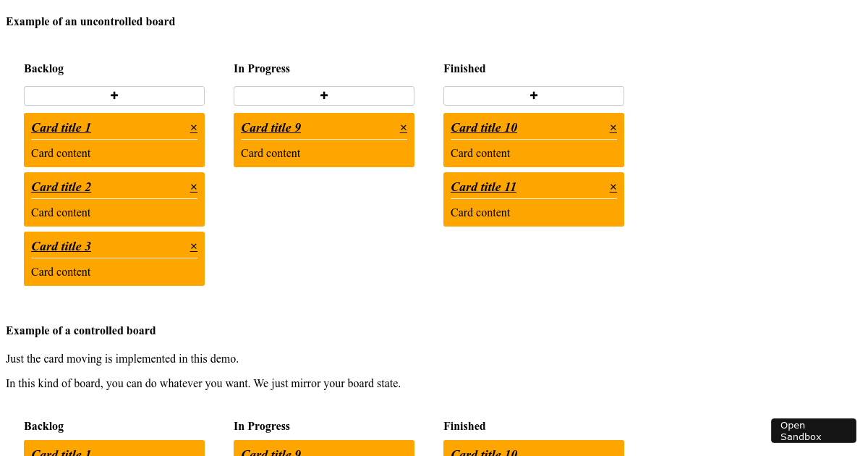Click the × icon on Card title 1
868x456 pixels.
click(x=193, y=127)
